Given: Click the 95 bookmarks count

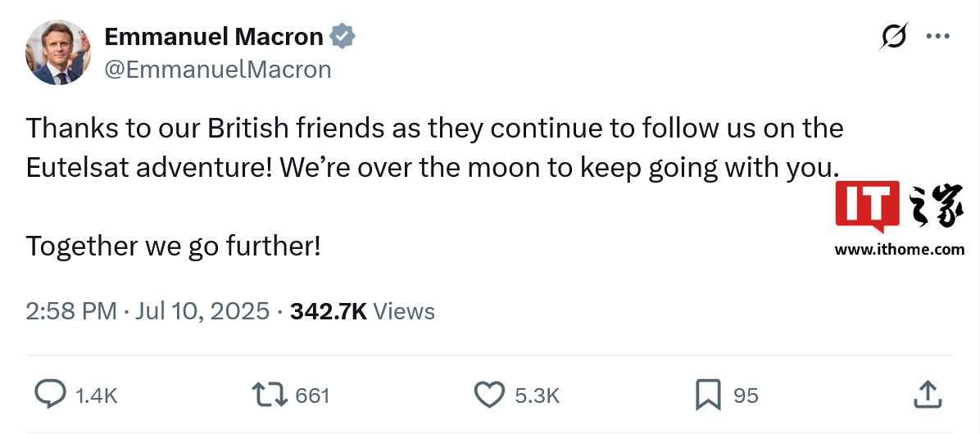Looking at the screenshot, I should pyautogui.click(x=746, y=396).
